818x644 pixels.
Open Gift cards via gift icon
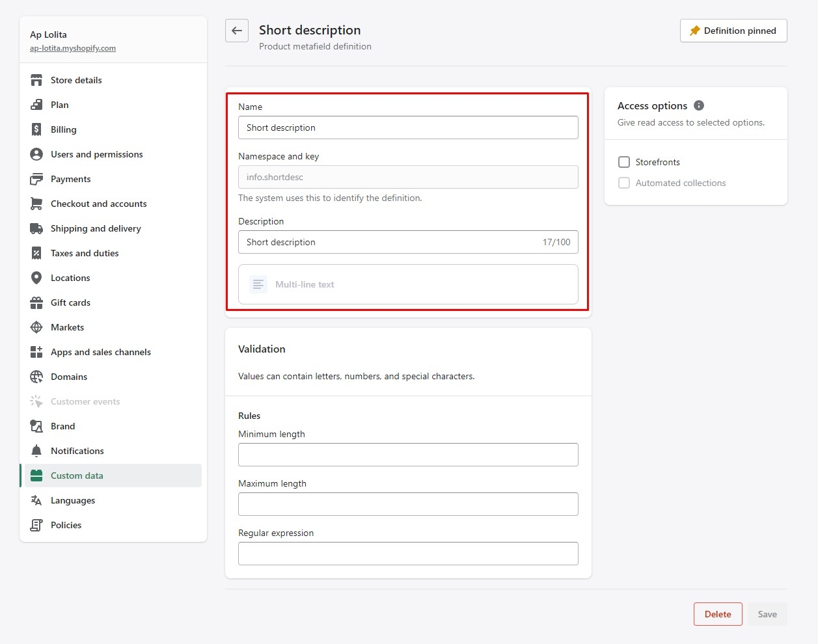pyautogui.click(x=36, y=302)
